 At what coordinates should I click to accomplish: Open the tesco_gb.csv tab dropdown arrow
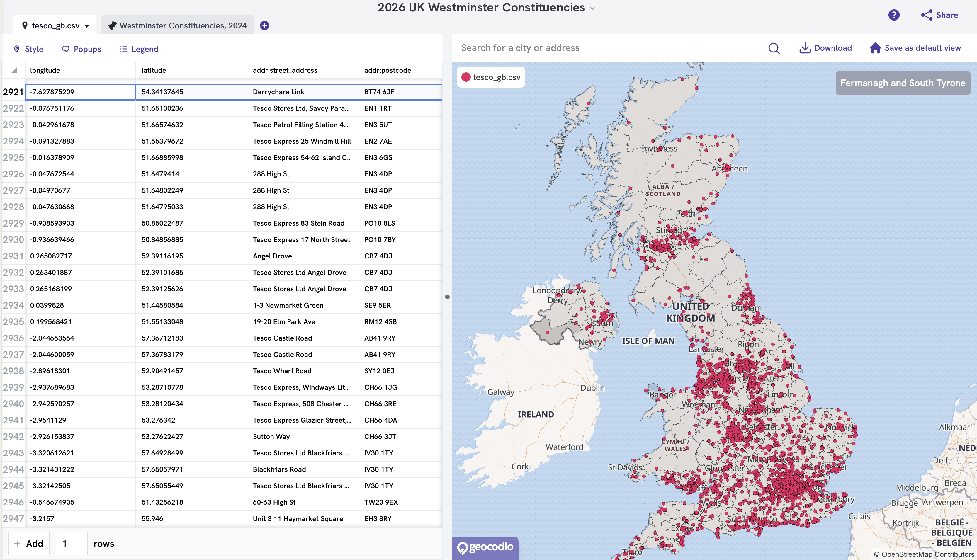click(x=87, y=26)
